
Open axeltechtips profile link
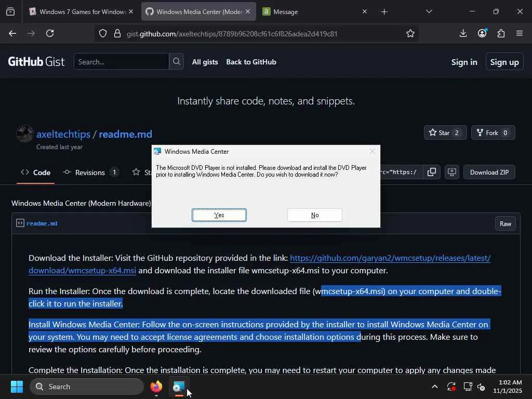coord(63,134)
